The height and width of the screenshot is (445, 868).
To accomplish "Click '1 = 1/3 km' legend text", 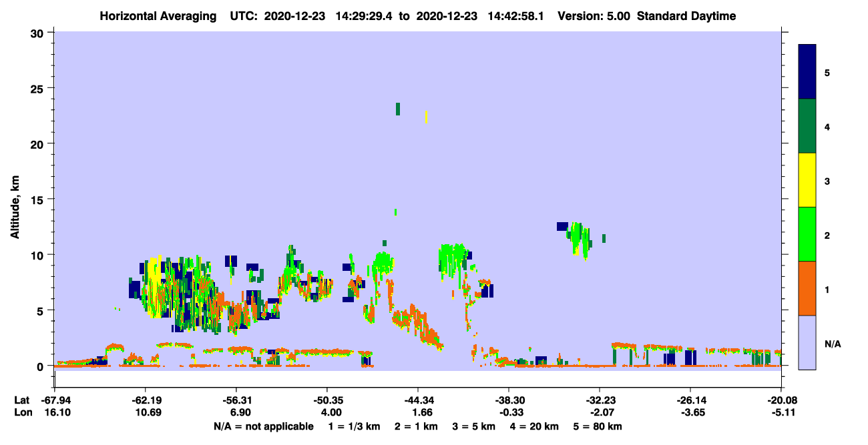I will (355, 426).
